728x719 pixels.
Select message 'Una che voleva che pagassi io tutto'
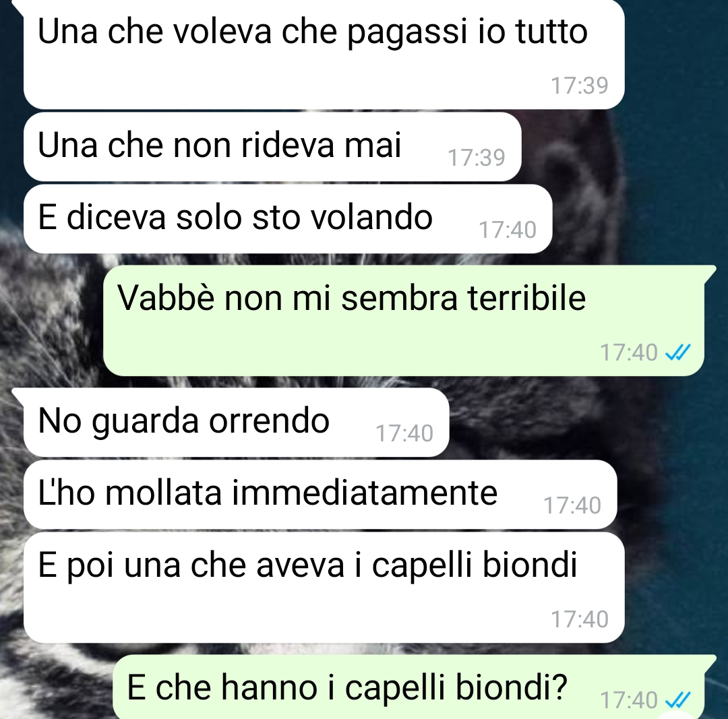pos(324,55)
